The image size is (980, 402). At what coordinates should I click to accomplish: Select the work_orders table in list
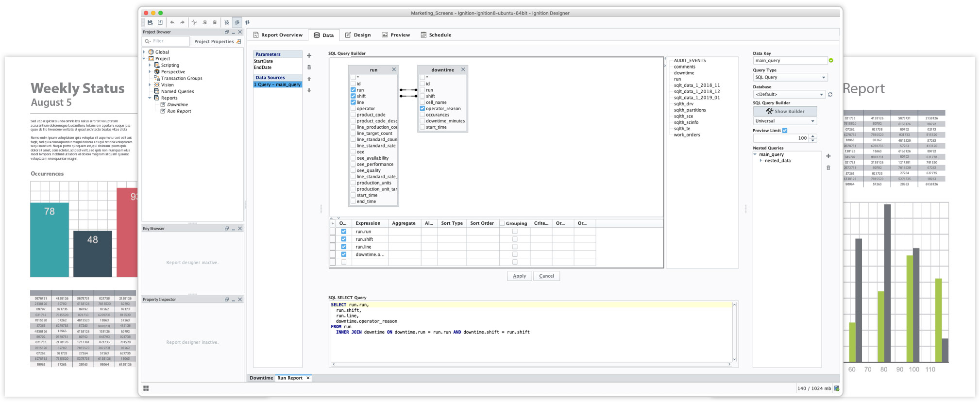coord(687,135)
